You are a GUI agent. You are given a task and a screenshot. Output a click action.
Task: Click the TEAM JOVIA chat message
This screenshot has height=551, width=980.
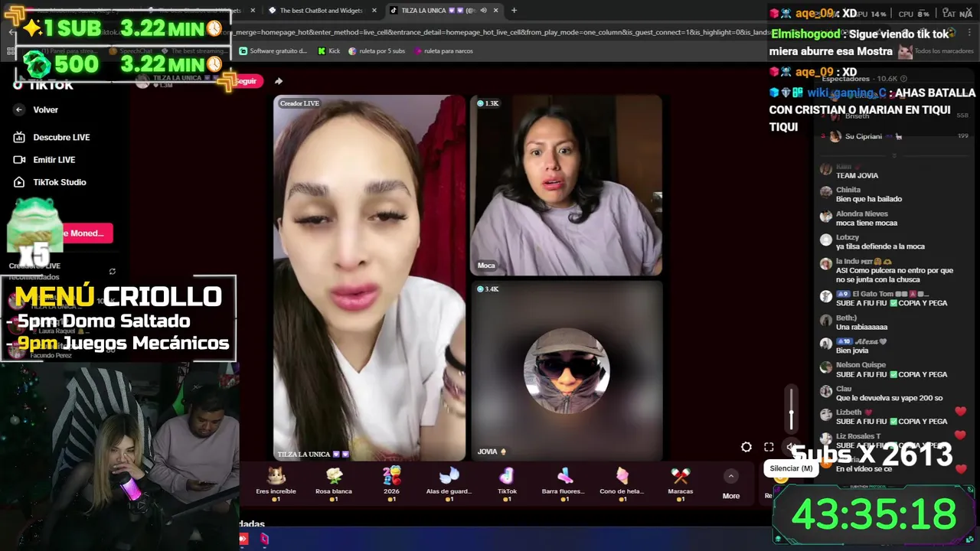[857, 175]
